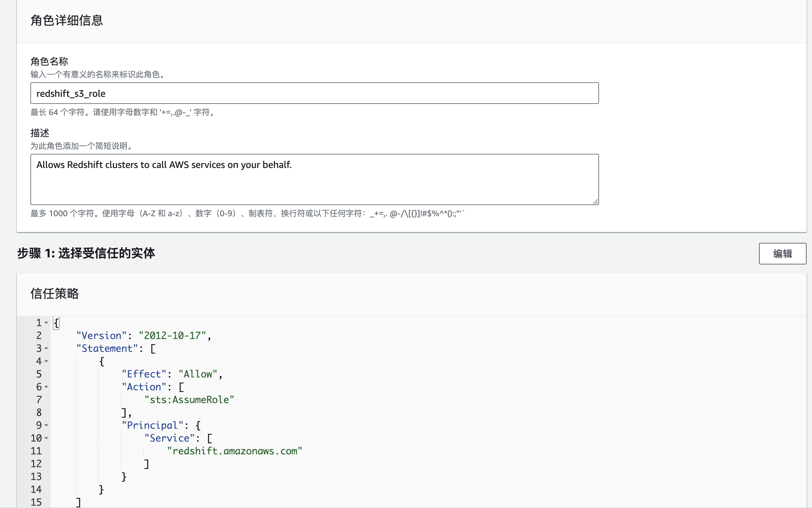Click the description text area

(315, 179)
